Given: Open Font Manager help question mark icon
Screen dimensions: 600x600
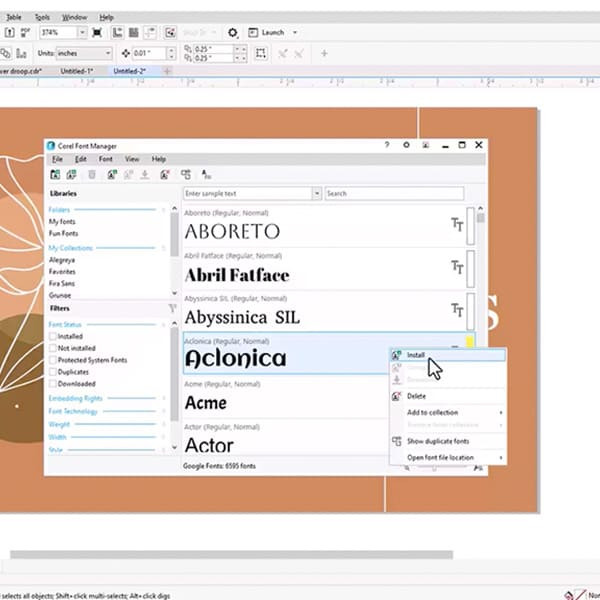Looking at the screenshot, I should pyautogui.click(x=387, y=145).
